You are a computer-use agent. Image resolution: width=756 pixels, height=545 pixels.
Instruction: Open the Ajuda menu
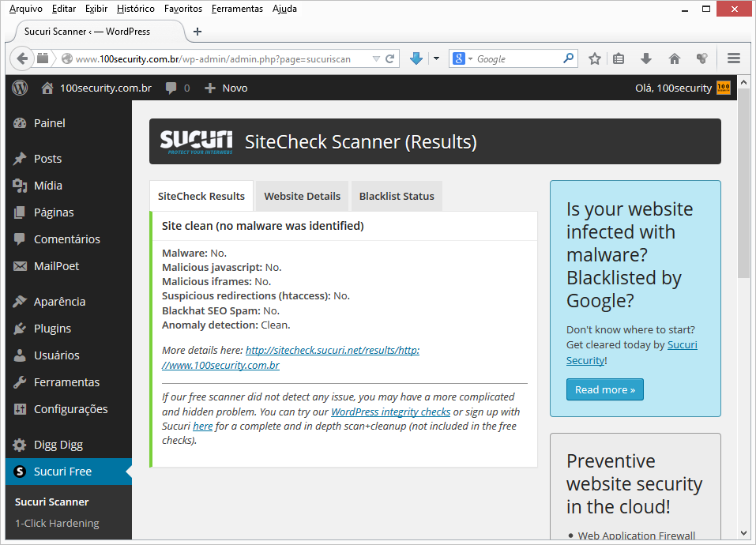(x=284, y=9)
